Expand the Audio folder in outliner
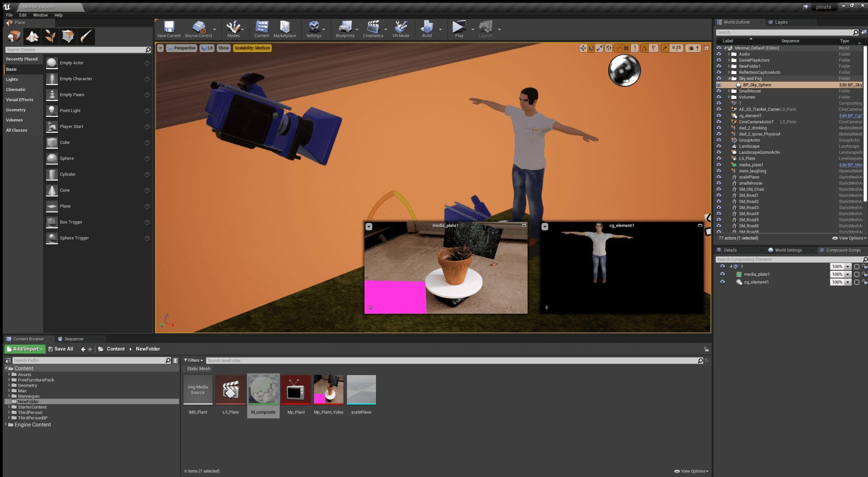Image resolution: width=868 pixels, height=477 pixels. pyautogui.click(x=729, y=54)
